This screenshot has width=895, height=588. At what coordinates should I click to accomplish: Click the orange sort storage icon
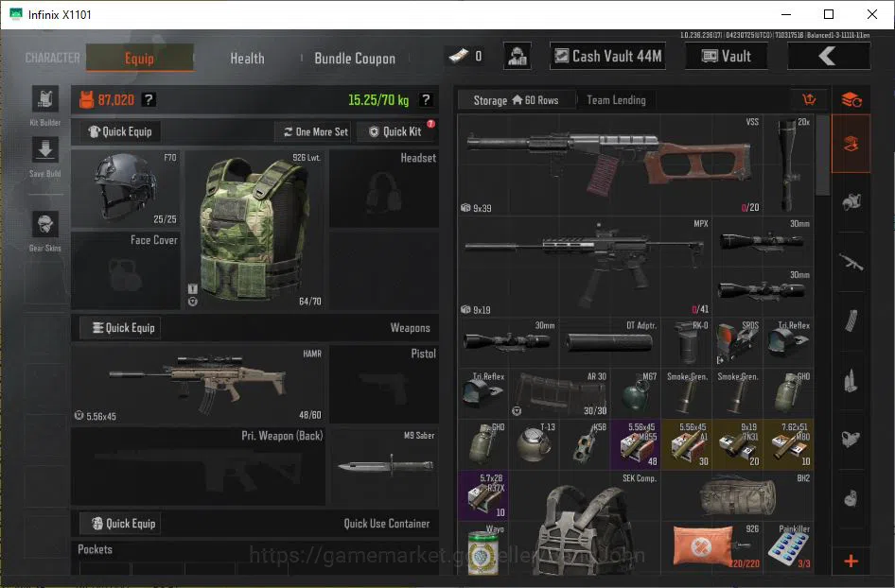click(809, 100)
